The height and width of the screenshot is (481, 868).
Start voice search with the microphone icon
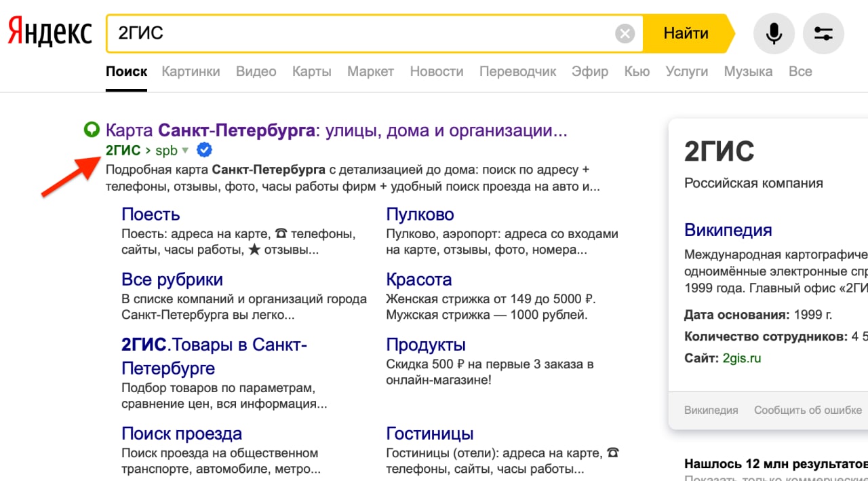(x=774, y=33)
